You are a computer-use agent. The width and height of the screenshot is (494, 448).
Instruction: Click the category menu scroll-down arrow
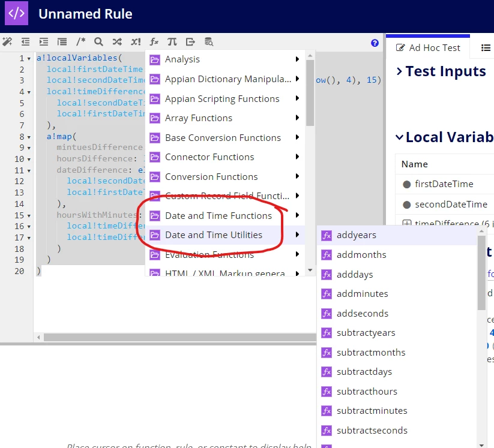310,270
